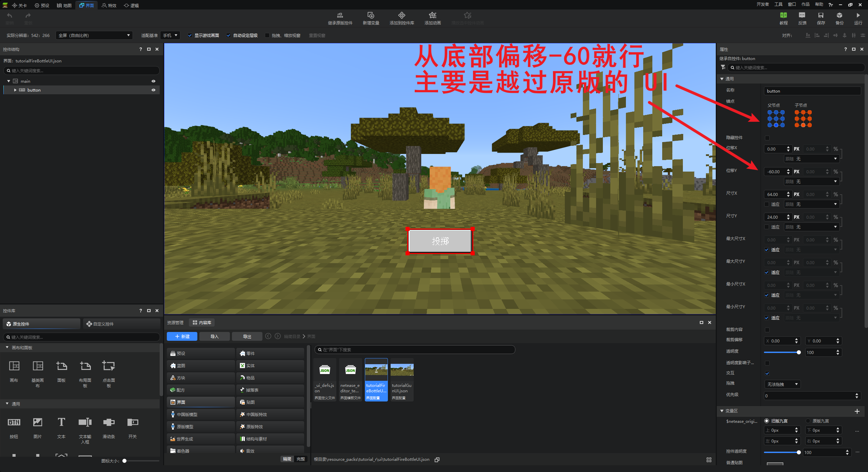
Task: Select the 滑动条 slider control icon
Action: (109, 422)
